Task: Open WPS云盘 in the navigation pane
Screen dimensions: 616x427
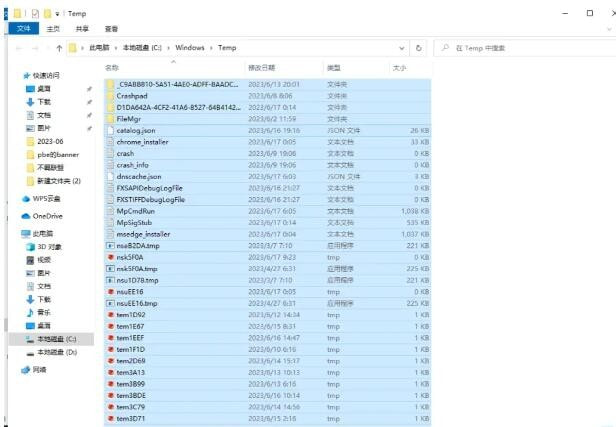Action: (46, 198)
